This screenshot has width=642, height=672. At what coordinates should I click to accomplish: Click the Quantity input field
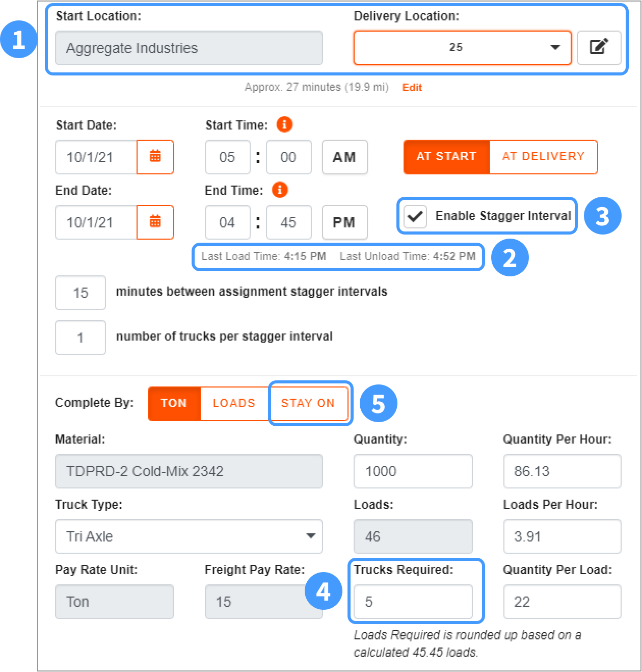413,471
